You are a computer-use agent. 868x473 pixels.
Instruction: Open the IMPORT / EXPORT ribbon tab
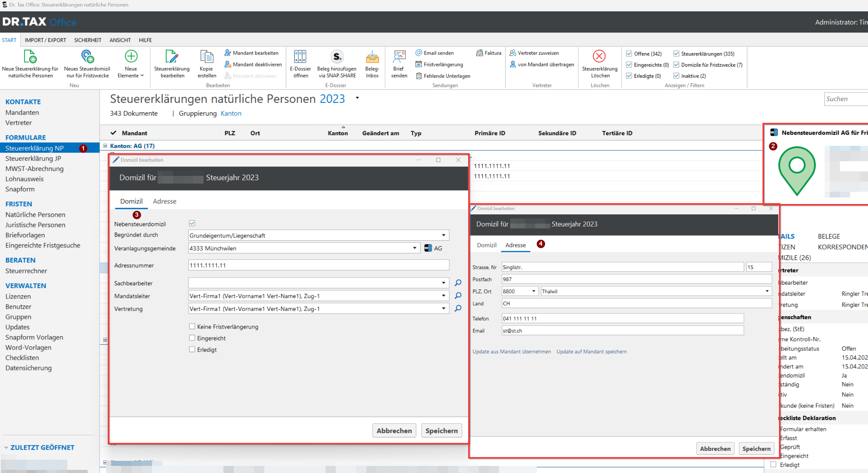coord(45,40)
